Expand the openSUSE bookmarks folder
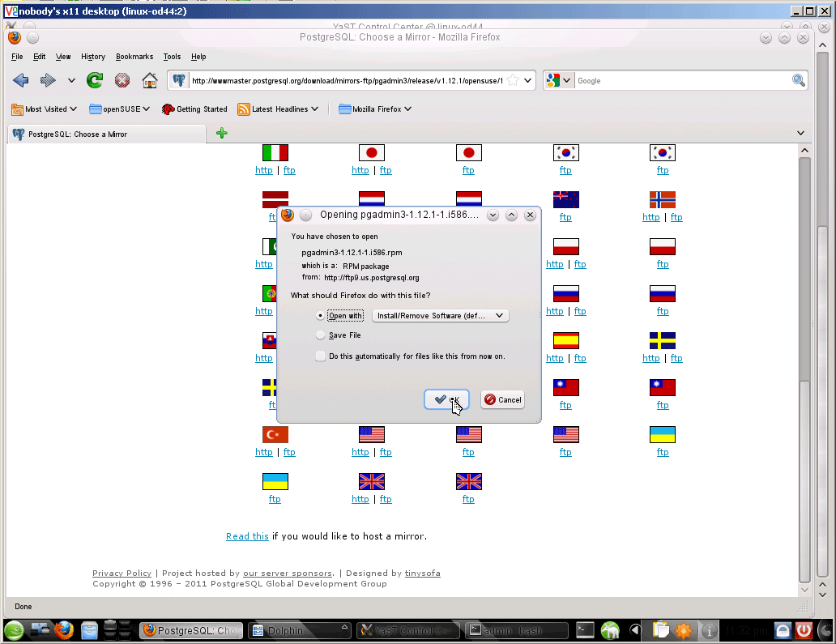 pos(119,109)
